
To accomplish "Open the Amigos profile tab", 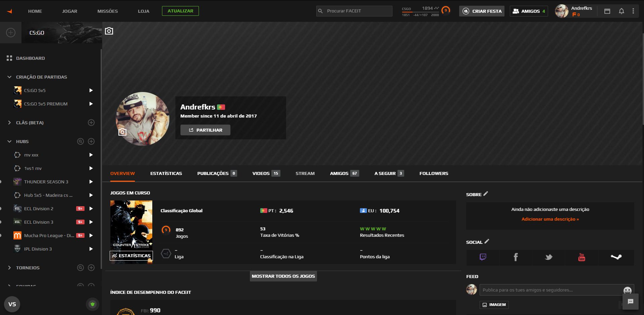I will [344, 173].
